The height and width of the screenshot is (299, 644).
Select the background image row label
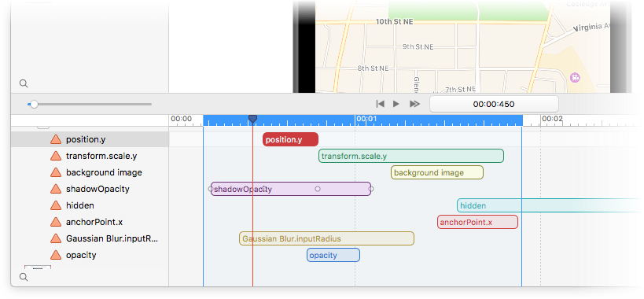(104, 172)
